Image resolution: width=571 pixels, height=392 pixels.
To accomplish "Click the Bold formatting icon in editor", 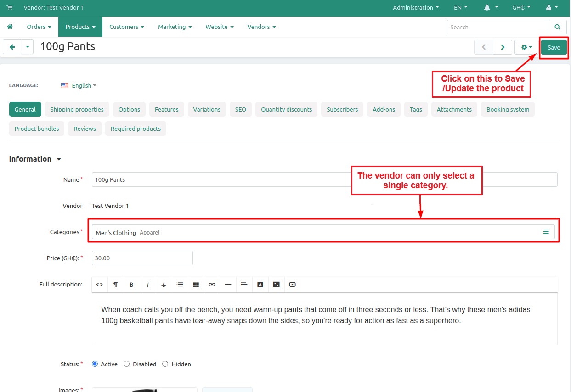I will [131, 285].
